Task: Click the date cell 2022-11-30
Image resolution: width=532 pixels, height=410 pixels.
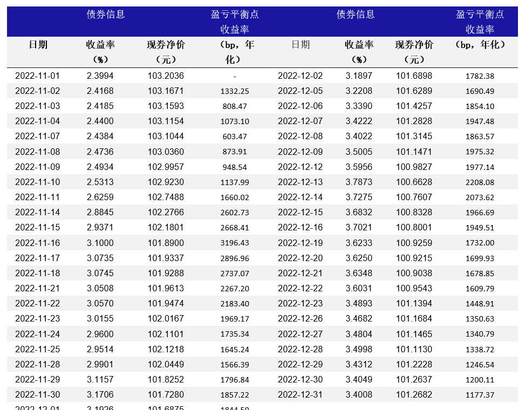Action: coord(39,394)
